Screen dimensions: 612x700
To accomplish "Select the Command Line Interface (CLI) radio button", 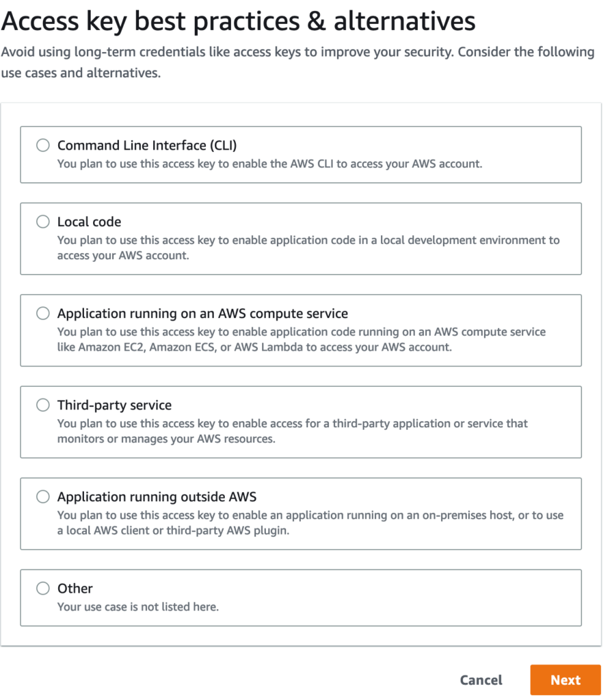I will (43, 145).
